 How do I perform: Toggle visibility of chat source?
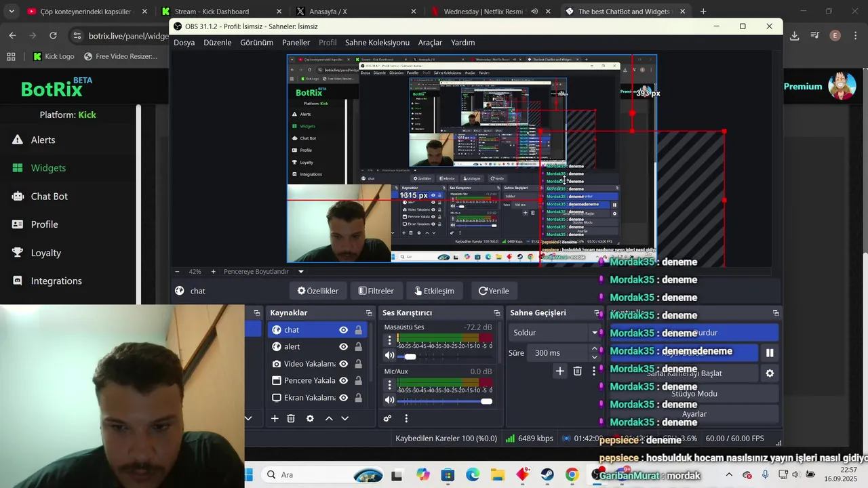343,330
